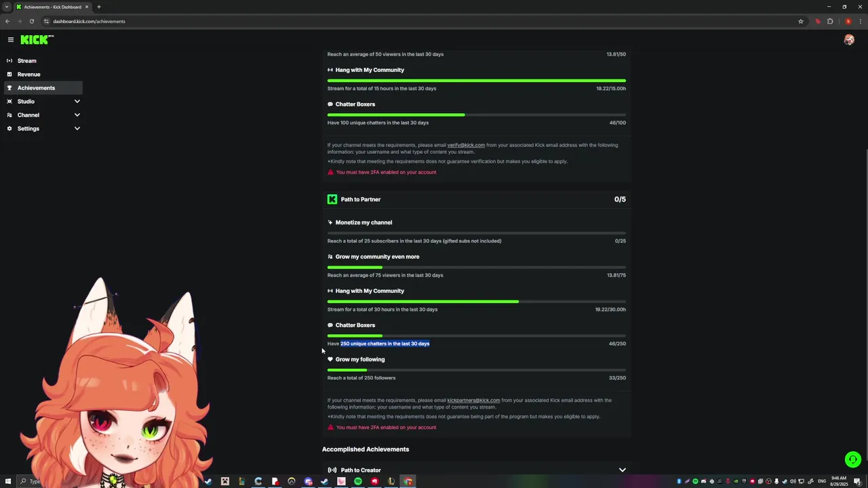The height and width of the screenshot is (488, 868).
Task: Expand the Channel chevron
Action: (x=77, y=115)
